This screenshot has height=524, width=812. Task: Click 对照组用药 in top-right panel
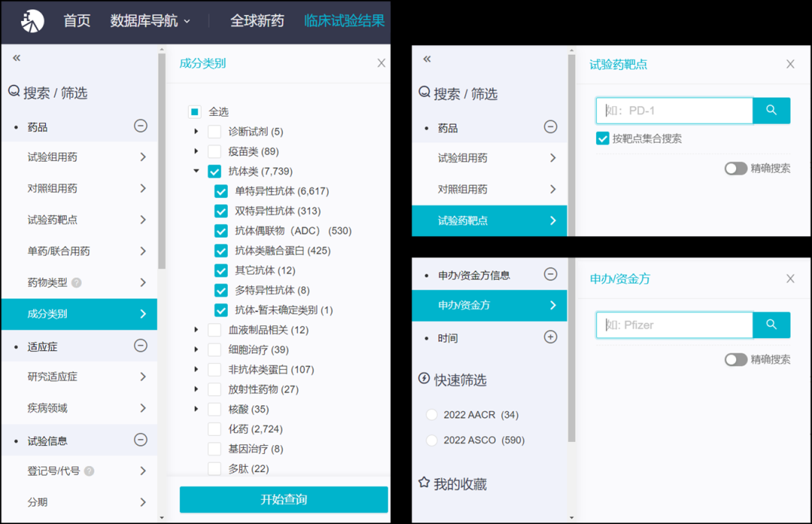[489, 189]
